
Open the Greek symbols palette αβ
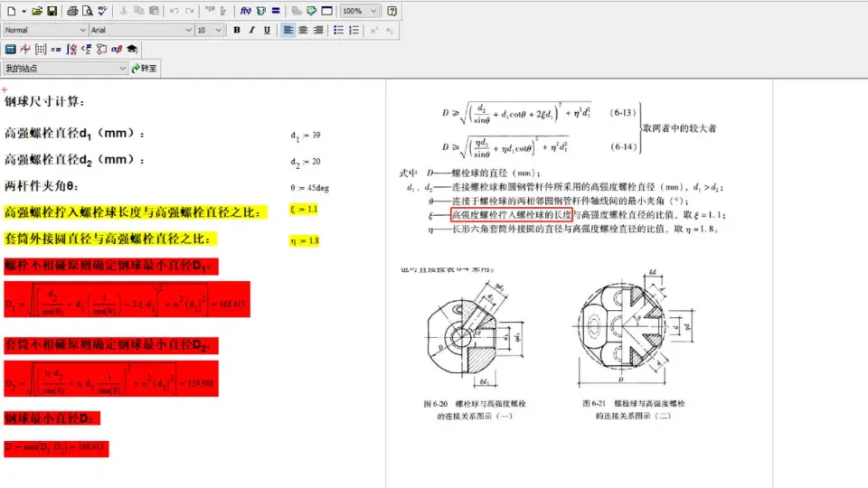pos(117,49)
